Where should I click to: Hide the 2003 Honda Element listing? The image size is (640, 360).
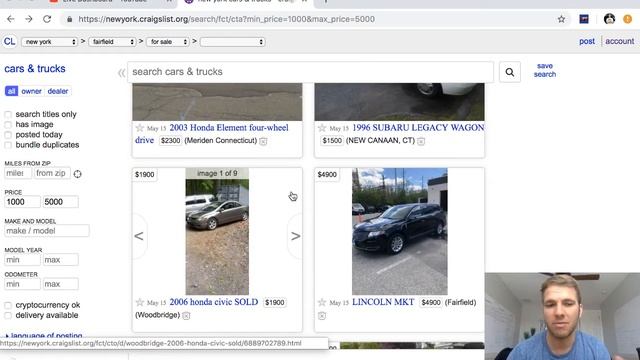[263, 141]
